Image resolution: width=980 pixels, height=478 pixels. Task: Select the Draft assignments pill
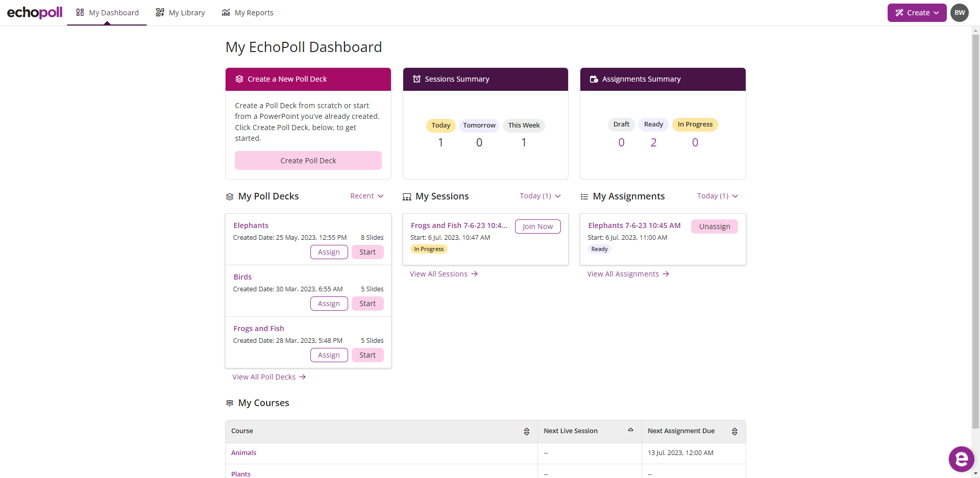621,124
